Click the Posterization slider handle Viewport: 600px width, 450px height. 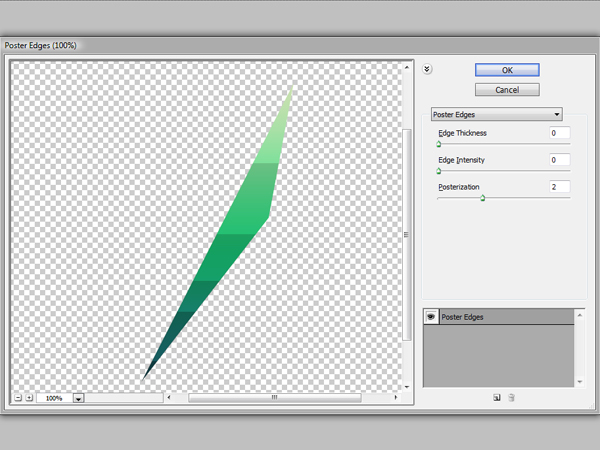[x=483, y=198]
